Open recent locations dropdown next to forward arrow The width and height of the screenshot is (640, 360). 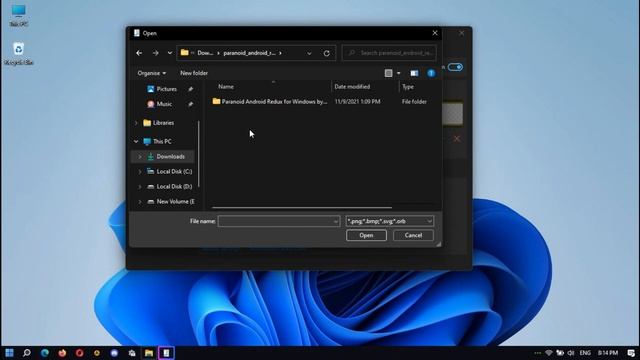[x=169, y=53]
